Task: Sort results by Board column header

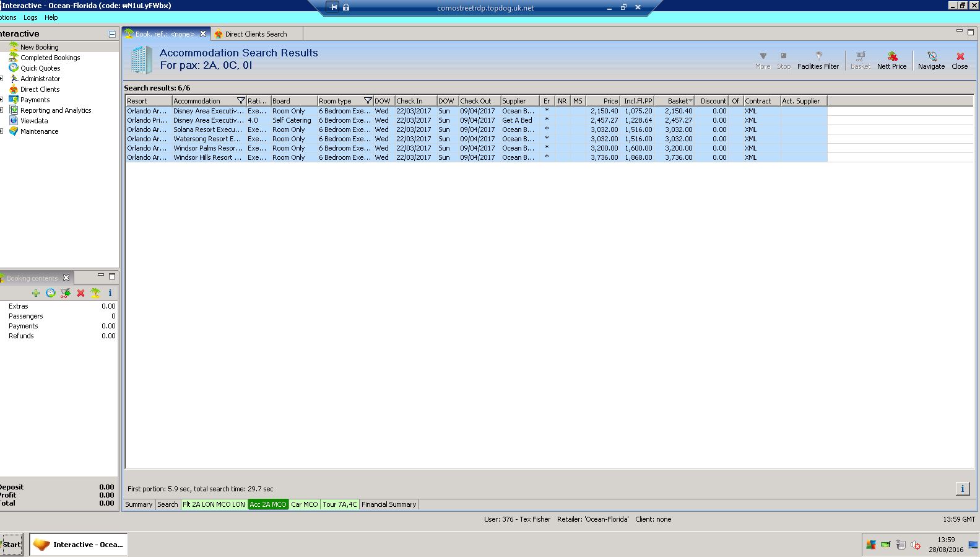Action: point(294,101)
